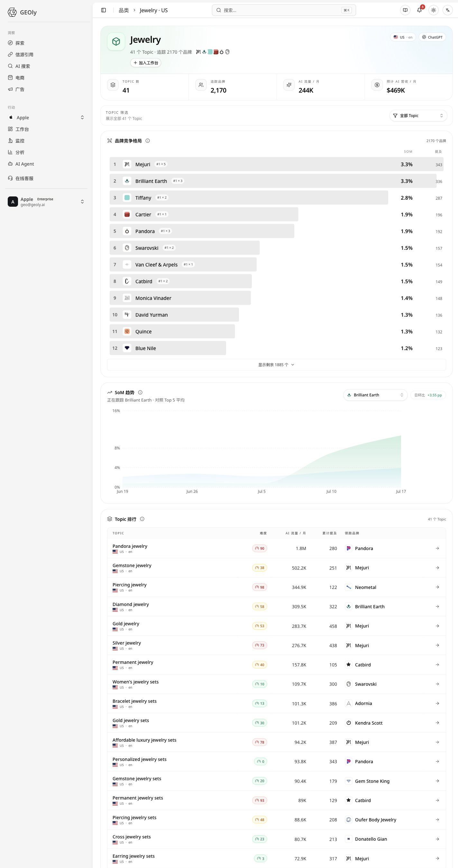The image size is (458, 868).
Task: Sort by the AI 流量 / 月 column header
Action: point(296,533)
